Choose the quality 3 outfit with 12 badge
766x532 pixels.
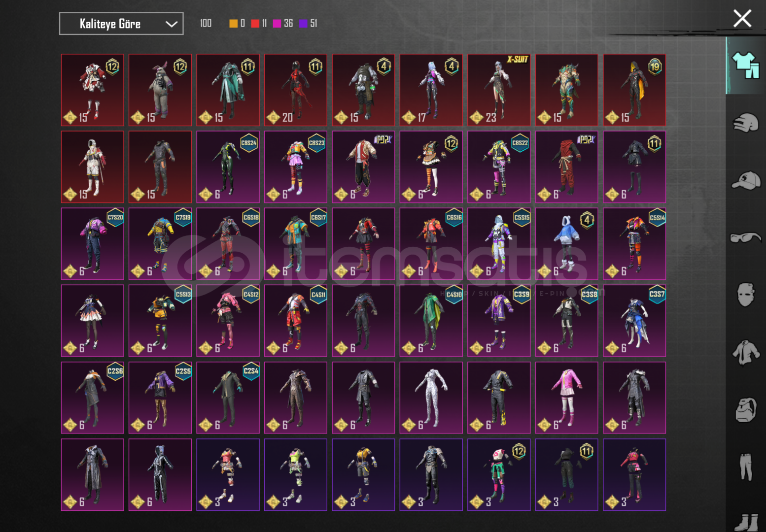point(499,475)
